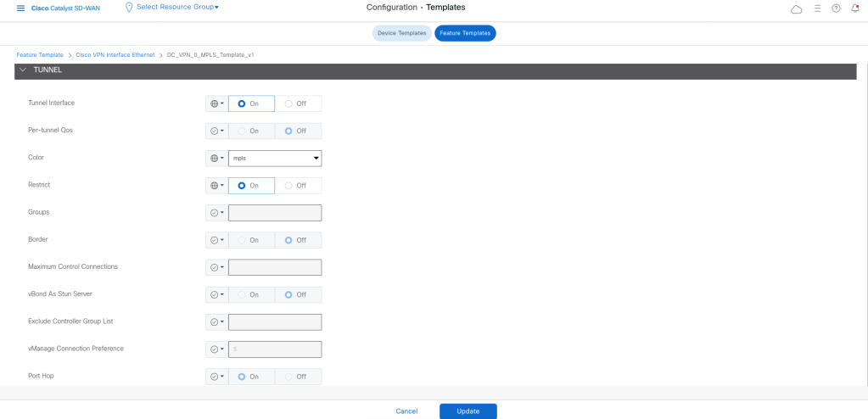Set Tunnel Interface to Off
Viewport: 868px width, 419px height.
pyautogui.click(x=297, y=103)
